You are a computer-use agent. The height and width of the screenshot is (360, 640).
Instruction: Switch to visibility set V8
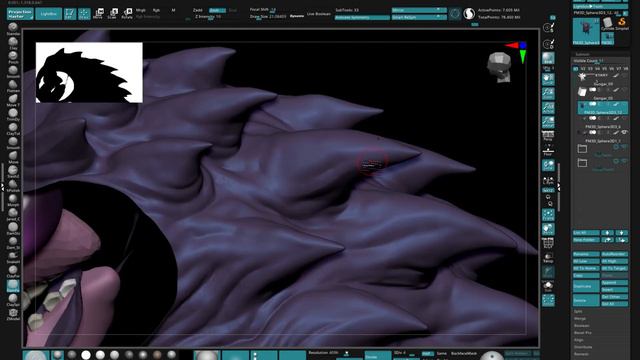pos(625,69)
